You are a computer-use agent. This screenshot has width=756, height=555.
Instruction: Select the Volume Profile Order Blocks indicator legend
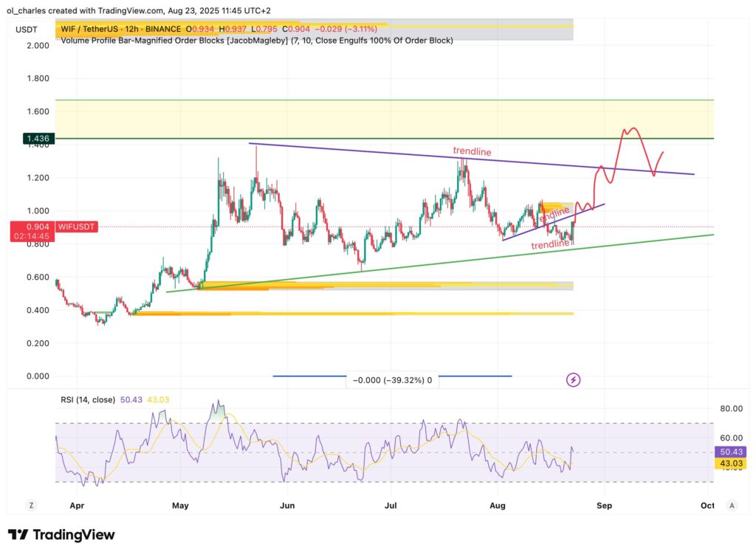click(x=256, y=40)
